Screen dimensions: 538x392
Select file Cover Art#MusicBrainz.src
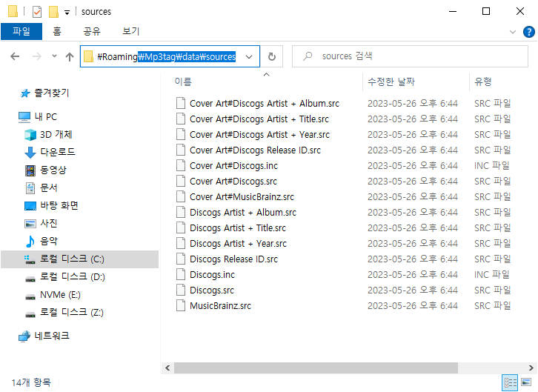[x=242, y=197]
